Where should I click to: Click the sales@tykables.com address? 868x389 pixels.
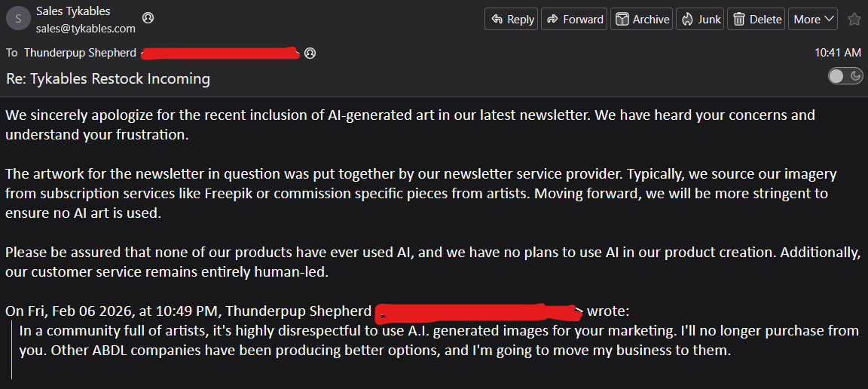point(86,29)
